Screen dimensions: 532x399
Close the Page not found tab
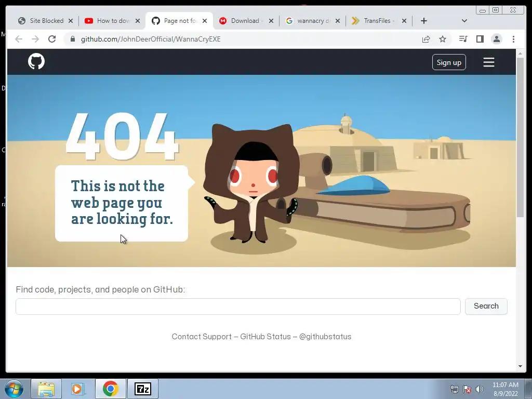click(205, 21)
